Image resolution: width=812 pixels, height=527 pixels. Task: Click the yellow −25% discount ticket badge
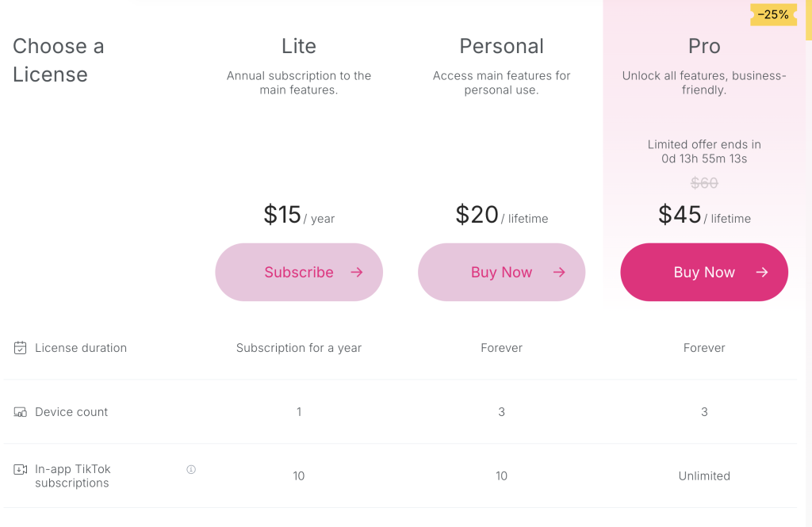pyautogui.click(x=772, y=14)
